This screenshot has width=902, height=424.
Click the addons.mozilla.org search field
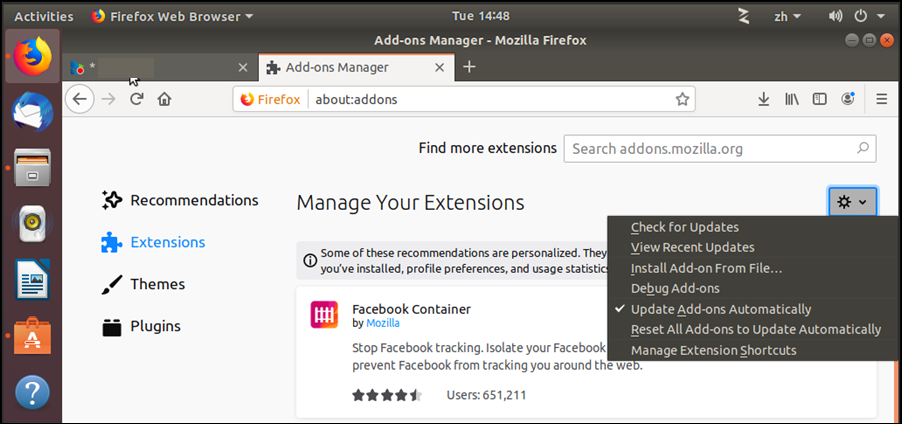710,149
